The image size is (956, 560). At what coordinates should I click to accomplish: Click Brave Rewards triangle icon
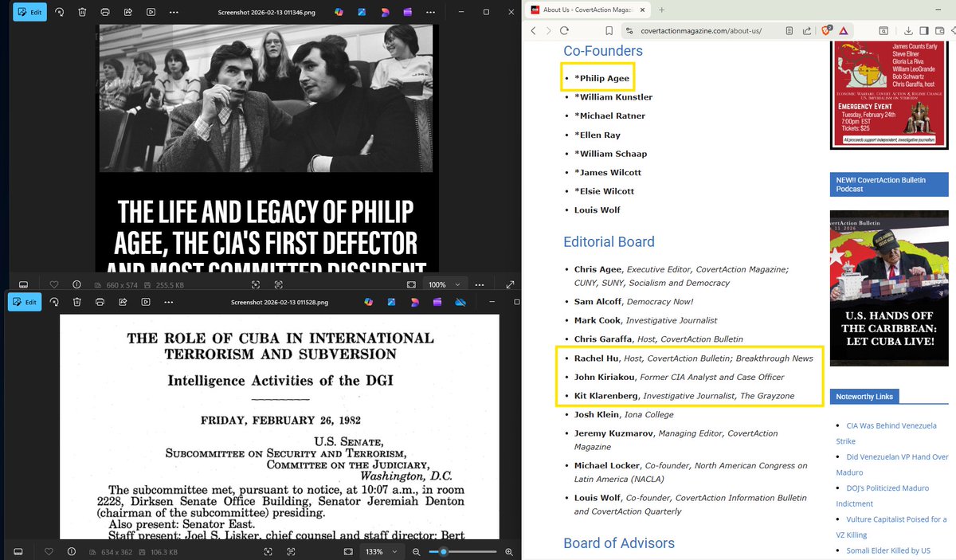coord(843,30)
